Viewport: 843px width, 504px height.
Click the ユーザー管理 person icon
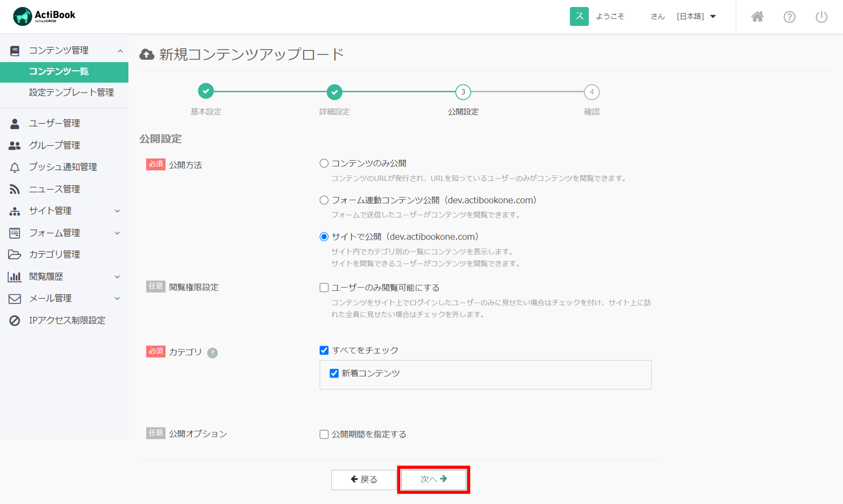click(15, 124)
